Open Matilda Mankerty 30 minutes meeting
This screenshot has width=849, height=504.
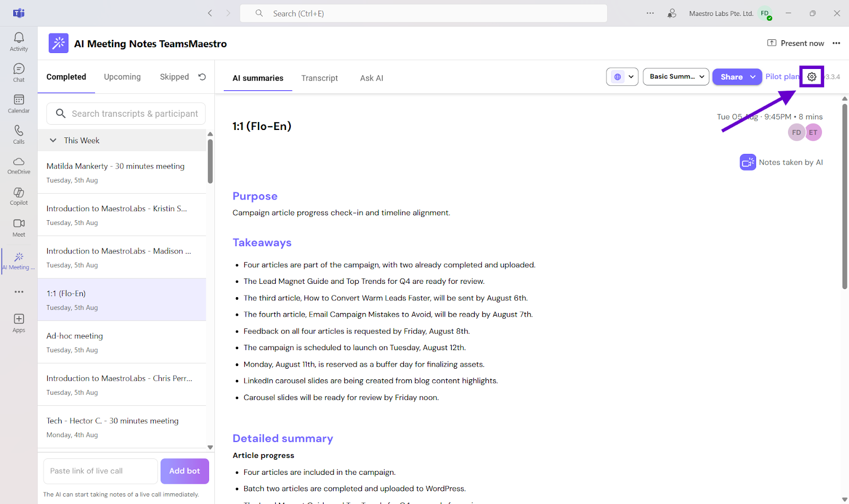pyautogui.click(x=122, y=172)
